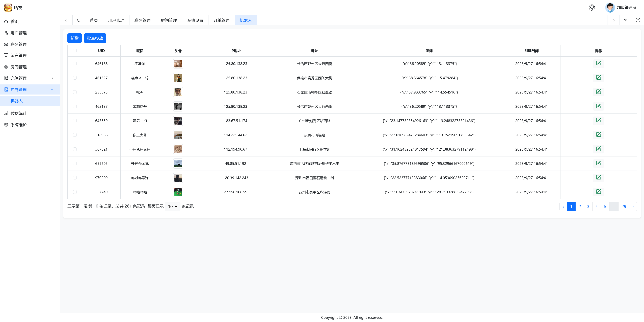Image resolution: width=644 pixels, height=322 pixels.
Task: Go to page 29 in pagination
Action: (x=624, y=206)
